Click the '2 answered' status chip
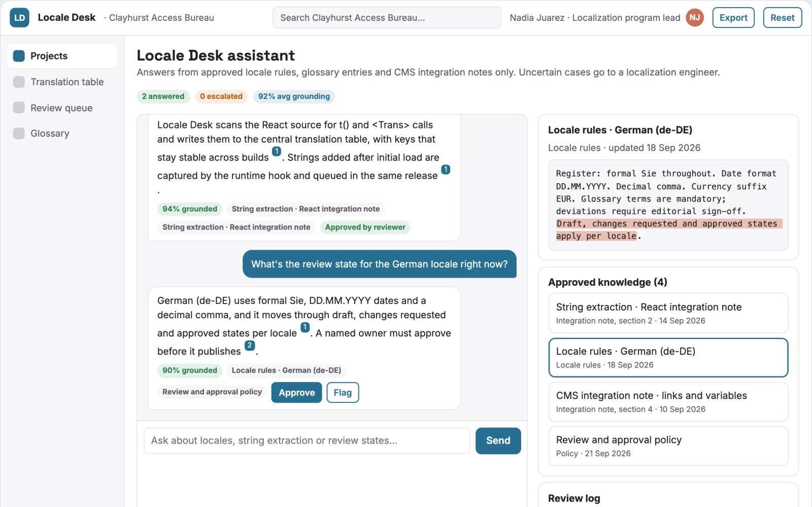Image resolution: width=812 pixels, height=507 pixels. (x=163, y=96)
